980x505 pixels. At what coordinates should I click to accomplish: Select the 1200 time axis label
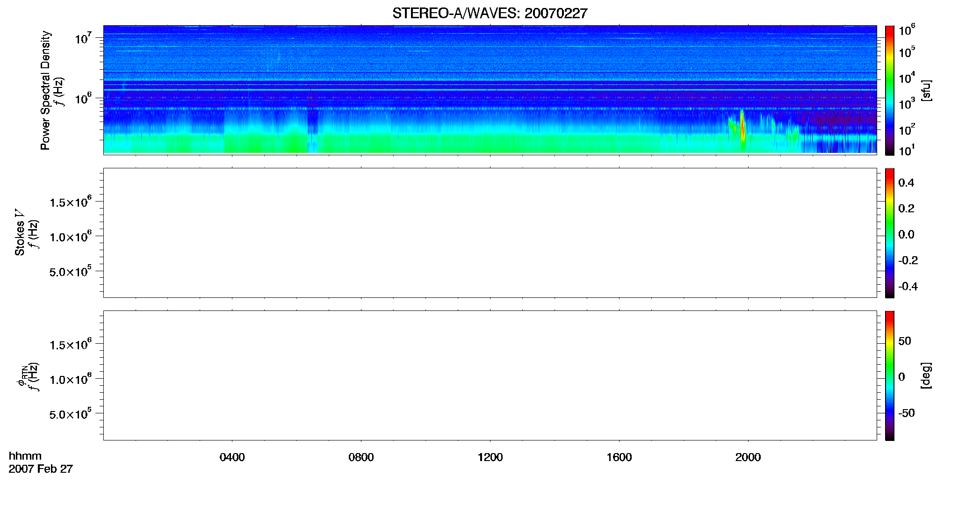(490, 457)
